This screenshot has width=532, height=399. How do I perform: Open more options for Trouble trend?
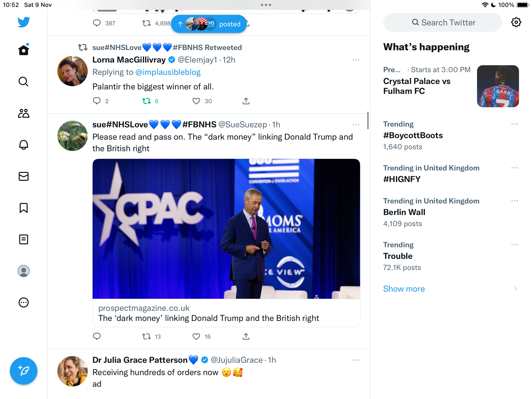pos(515,245)
